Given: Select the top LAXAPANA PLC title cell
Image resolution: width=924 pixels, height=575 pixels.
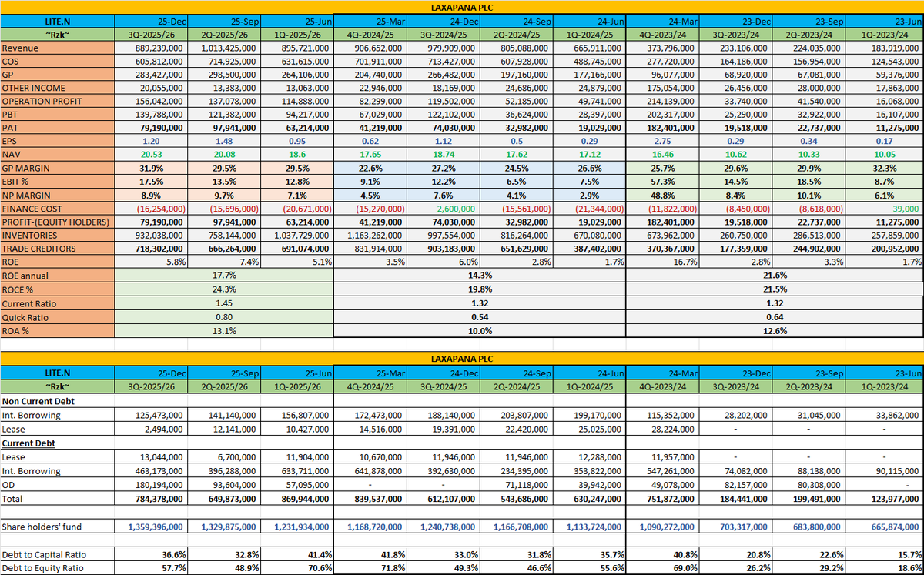Looking at the screenshot, I should 462,8.
